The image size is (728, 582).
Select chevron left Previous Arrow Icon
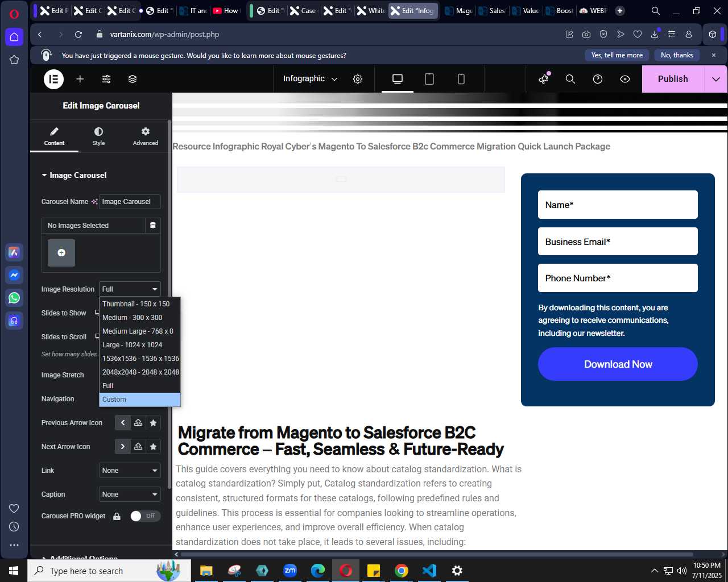click(123, 423)
